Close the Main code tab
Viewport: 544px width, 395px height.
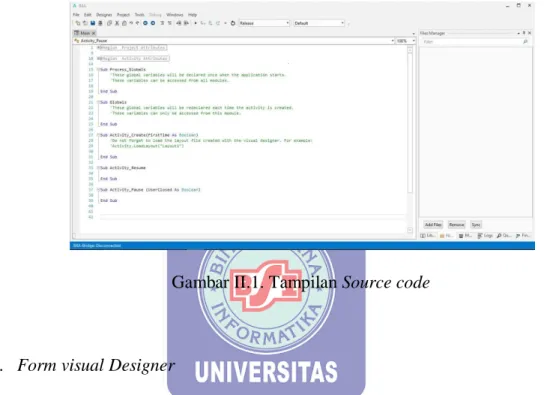(x=94, y=33)
